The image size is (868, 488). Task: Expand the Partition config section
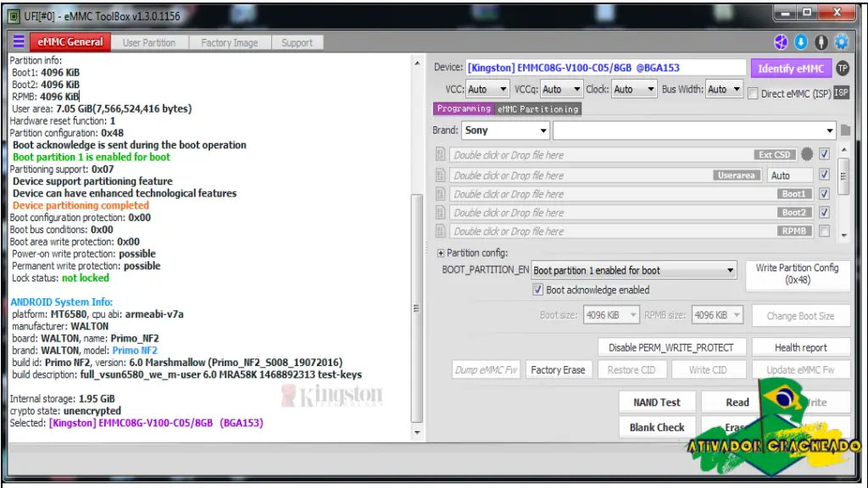[x=441, y=252]
